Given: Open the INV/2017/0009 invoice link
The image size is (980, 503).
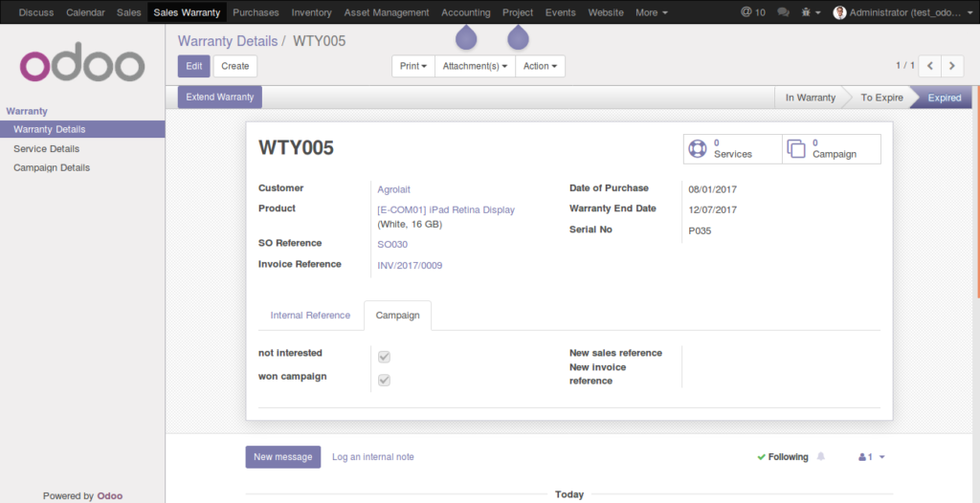Looking at the screenshot, I should 410,266.
